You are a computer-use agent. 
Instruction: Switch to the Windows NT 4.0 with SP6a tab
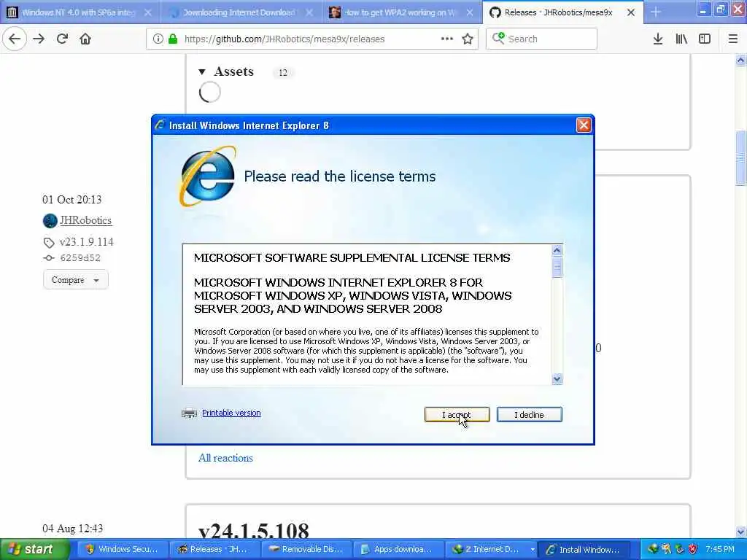(x=80, y=12)
